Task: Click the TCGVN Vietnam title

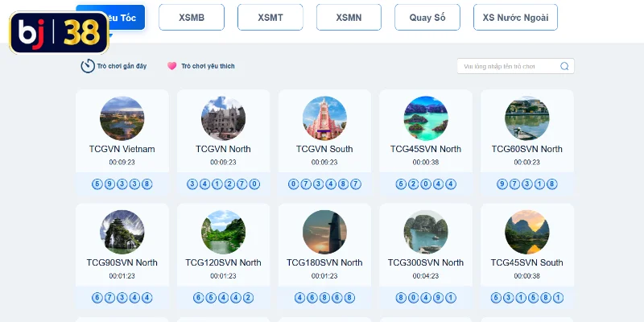Action: (x=122, y=149)
